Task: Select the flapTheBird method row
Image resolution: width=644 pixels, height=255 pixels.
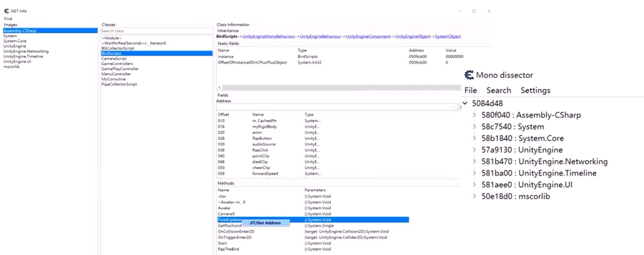Action: click(228, 249)
